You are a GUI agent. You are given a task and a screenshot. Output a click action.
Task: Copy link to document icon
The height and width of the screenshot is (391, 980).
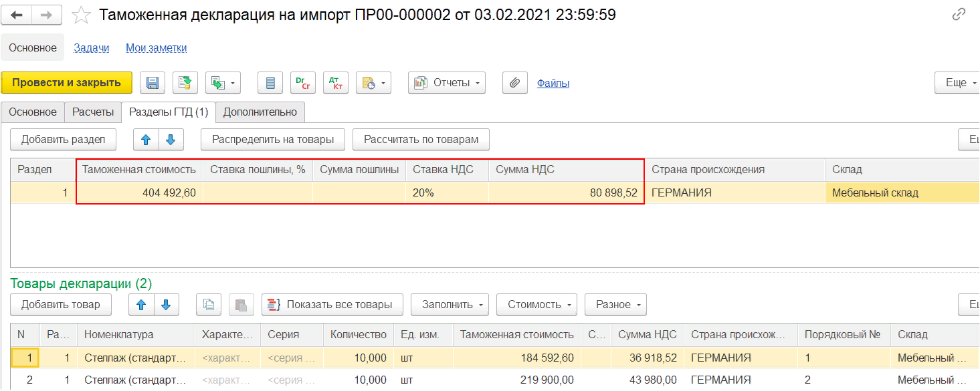[958, 15]
